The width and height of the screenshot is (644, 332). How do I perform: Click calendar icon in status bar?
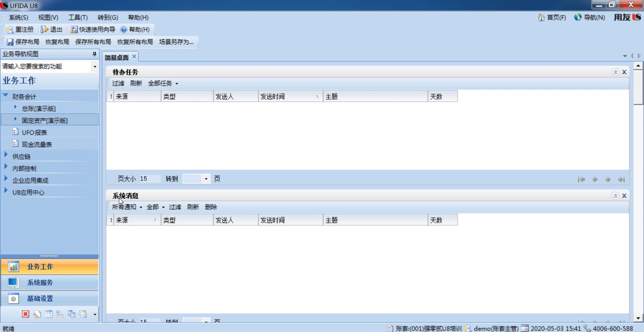(x=525, y=328)
